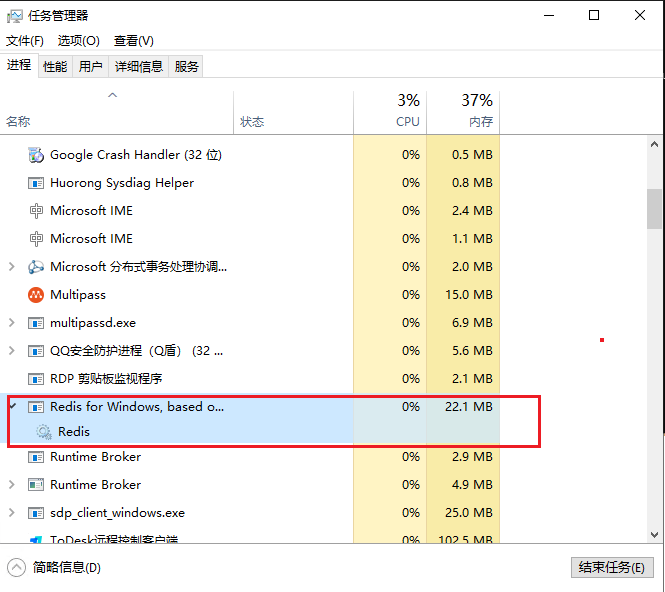Click the scrollbar down arrow
The width and height of the screenshot is (665, 592).
point(654,535)
